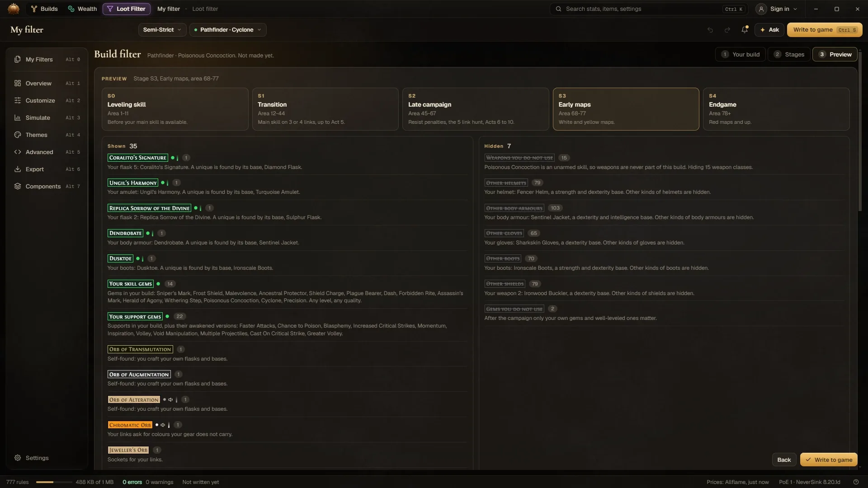Open the Customize section
Image resolution: width=868 pixels, height=488 pixels.
[x=47, y=100]
